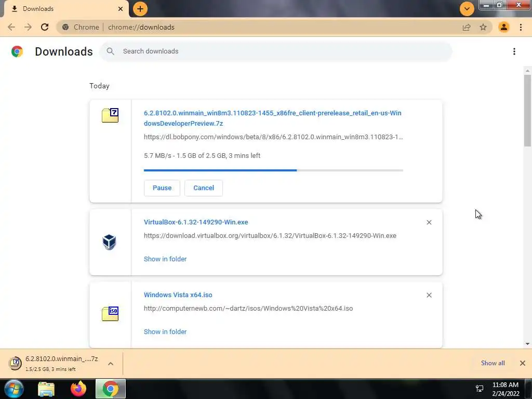Click the Today date heading

(99, 86)
